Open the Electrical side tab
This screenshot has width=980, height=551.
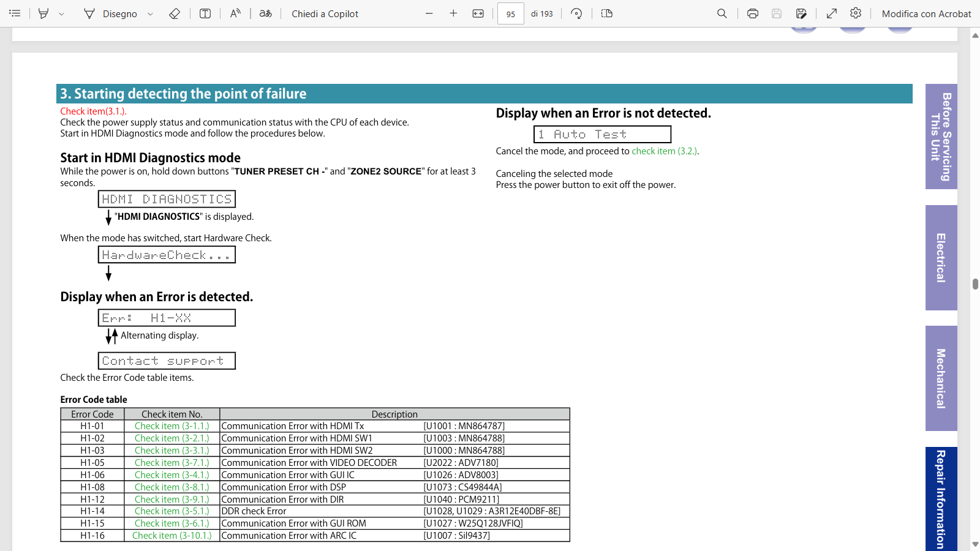coord(941,258)
